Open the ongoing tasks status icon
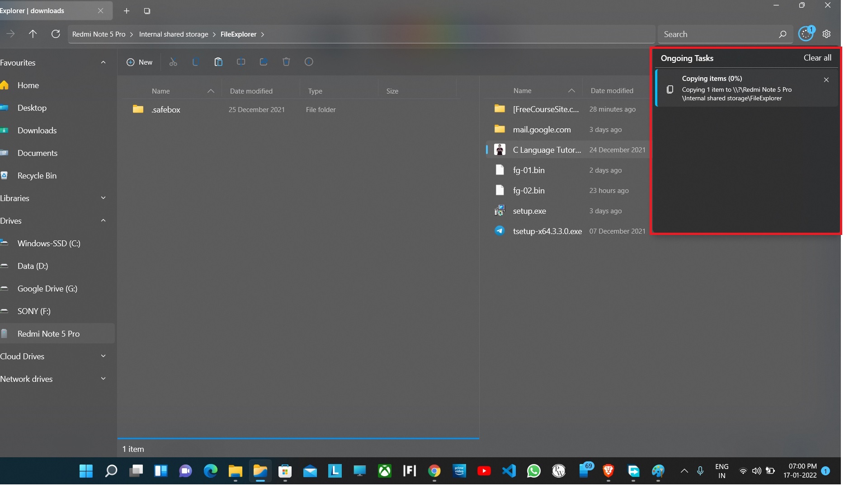Image resolution: width=868 pixels, height=488 pixels. (806, 34)
